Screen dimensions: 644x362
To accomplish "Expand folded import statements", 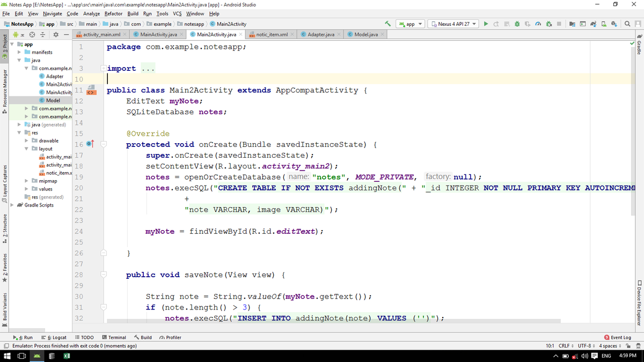I will (104, 68).
